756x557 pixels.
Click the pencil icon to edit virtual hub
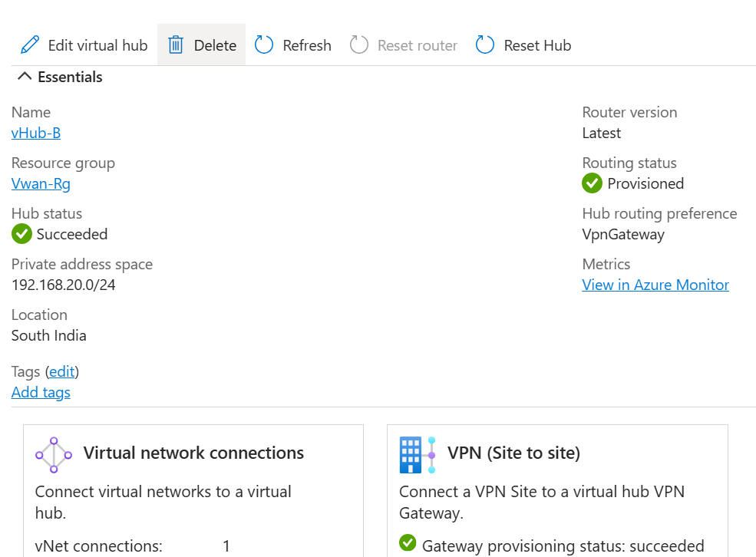[30, 44]
